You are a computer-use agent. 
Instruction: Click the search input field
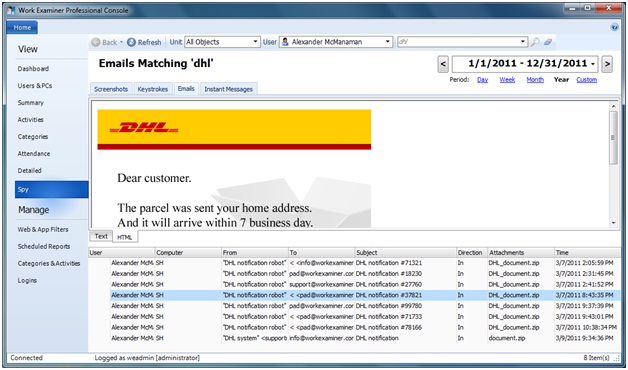pos(458,42)
